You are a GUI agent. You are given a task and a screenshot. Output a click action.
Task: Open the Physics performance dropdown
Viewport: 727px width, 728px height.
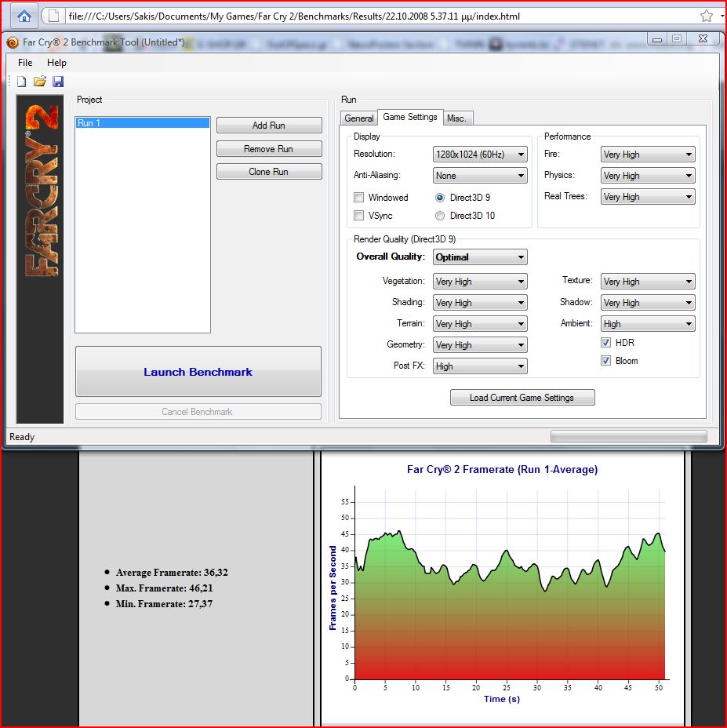tap(648, 176)
